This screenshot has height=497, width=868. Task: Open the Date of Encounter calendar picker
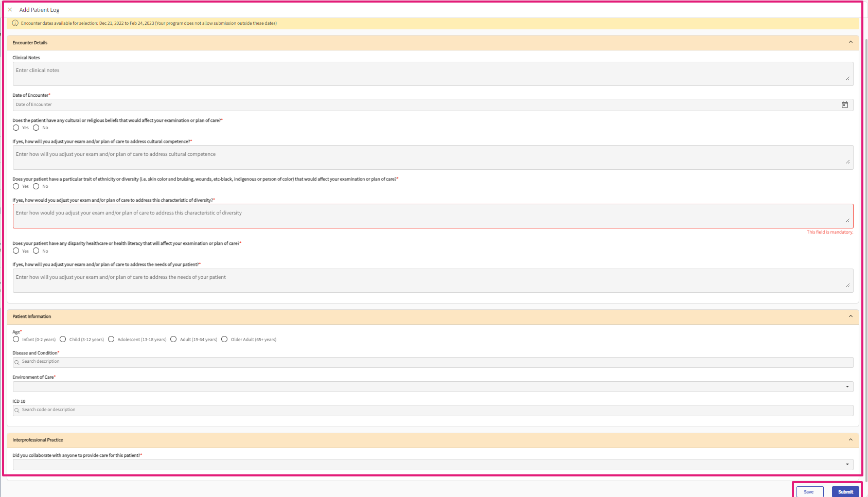[844, 105]
